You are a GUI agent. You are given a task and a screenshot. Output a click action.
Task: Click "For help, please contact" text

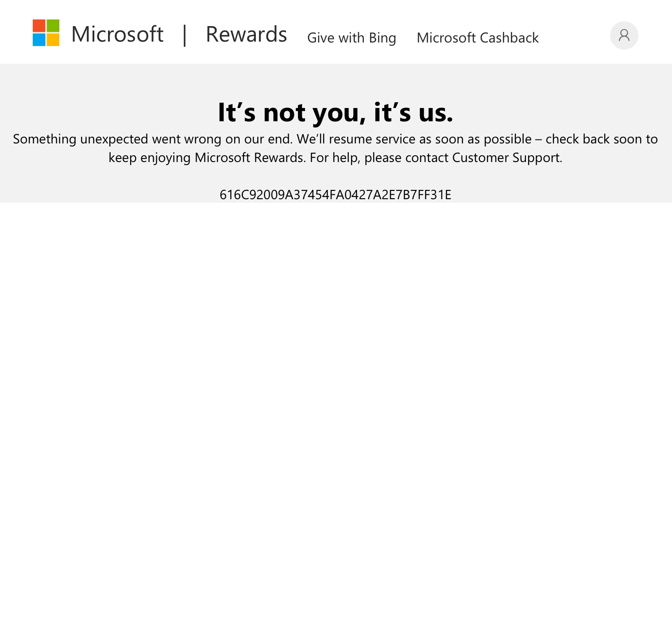tap(379, 158)
